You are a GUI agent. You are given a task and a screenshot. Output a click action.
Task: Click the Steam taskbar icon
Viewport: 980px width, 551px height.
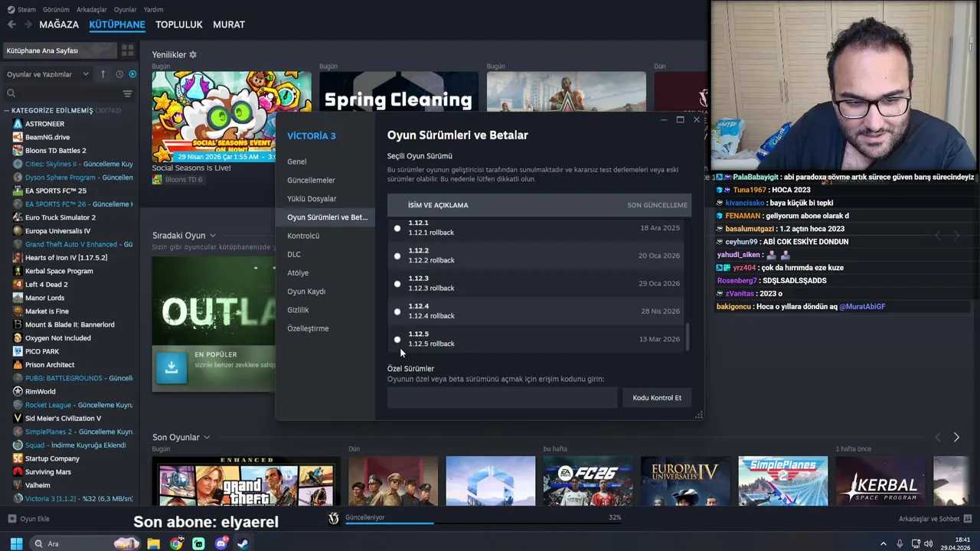point(243,543)
